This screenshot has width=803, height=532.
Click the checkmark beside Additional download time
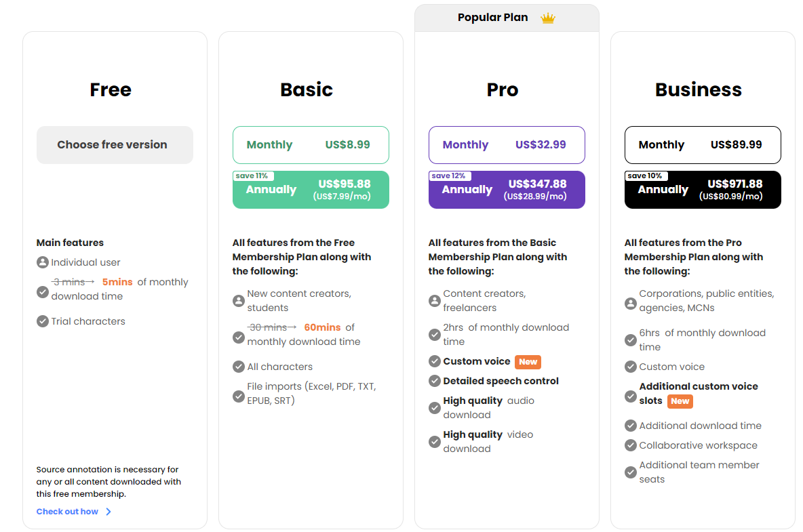click(x=631, y=426)
